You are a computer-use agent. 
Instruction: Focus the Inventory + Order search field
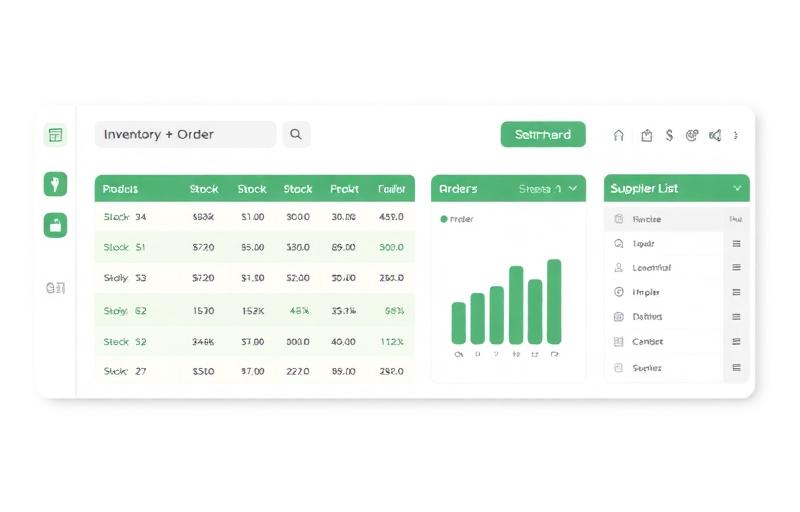coord(186,135)
